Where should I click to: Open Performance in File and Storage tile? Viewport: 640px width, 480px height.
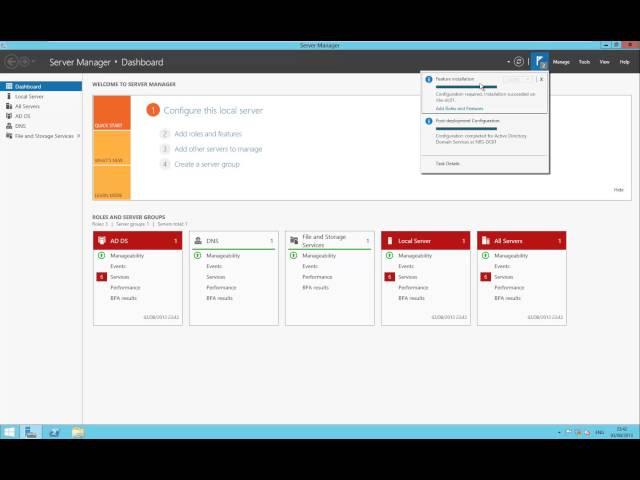[317, 277]
